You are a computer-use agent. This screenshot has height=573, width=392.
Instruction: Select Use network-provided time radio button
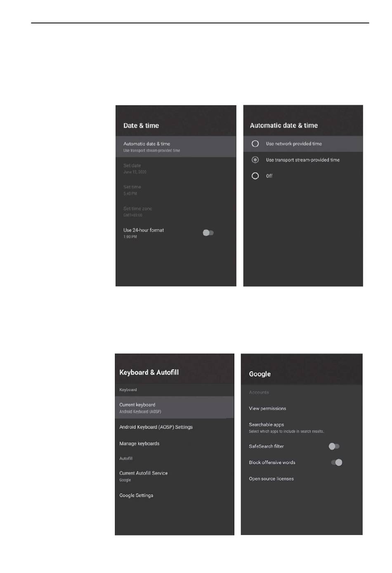[255, 144]
